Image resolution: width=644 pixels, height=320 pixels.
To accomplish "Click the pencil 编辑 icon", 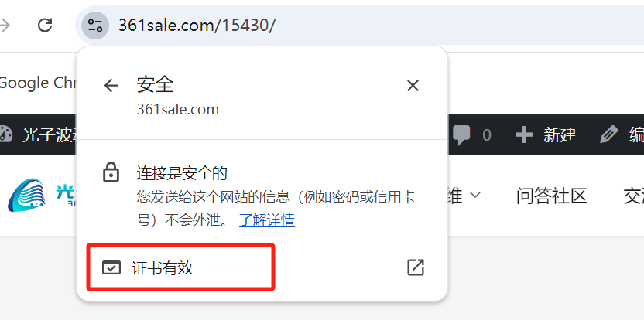I will click(608, 134).
